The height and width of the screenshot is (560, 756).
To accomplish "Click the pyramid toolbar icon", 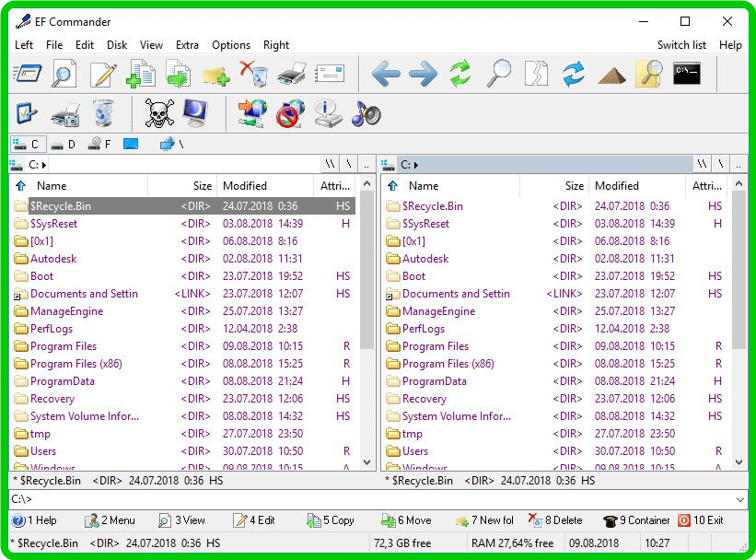I will [x=611, y=76].
